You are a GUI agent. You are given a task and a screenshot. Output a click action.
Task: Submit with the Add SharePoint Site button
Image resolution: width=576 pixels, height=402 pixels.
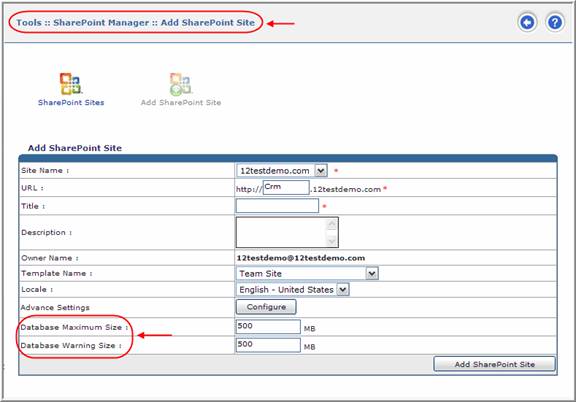(x=494, y=364)
